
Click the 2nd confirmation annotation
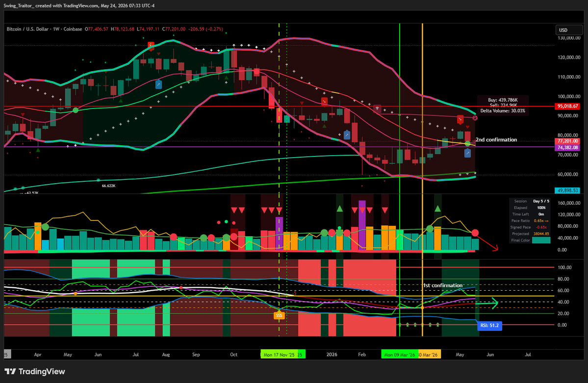coord(496,139)
